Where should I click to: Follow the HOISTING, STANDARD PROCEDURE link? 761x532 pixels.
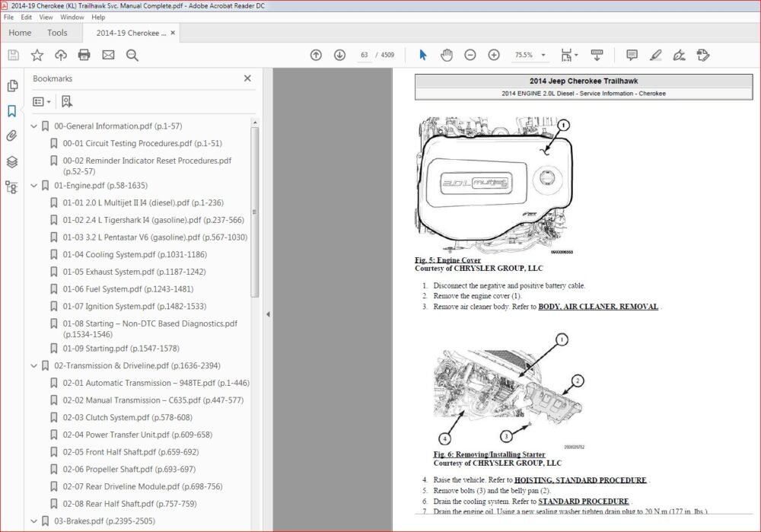[x=580, y=479]
